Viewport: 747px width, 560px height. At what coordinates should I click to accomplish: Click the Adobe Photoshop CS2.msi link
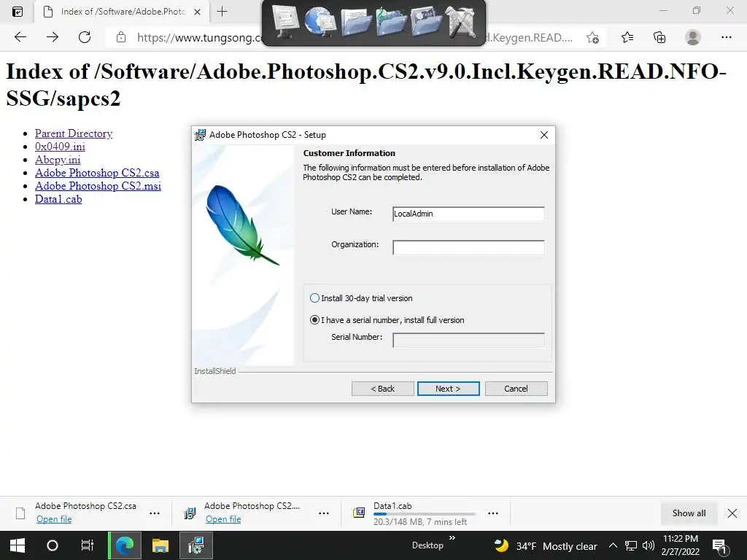tap(98, 186)
